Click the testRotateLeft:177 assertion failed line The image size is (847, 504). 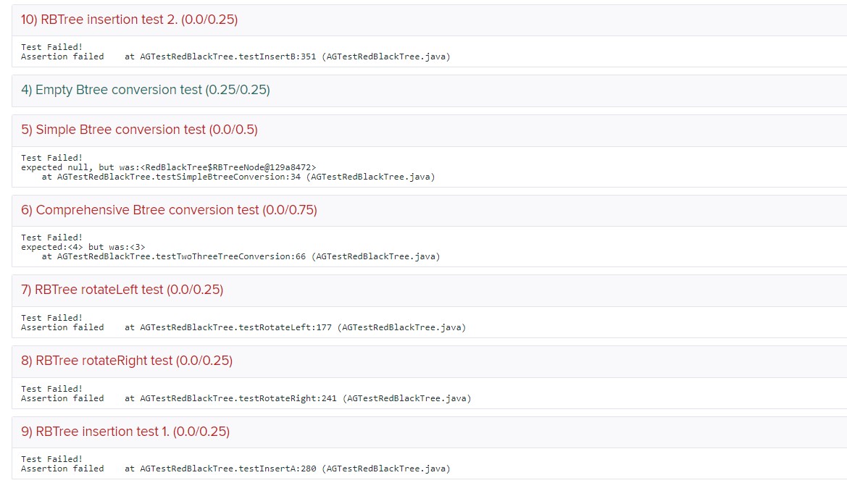coord(243,327)
